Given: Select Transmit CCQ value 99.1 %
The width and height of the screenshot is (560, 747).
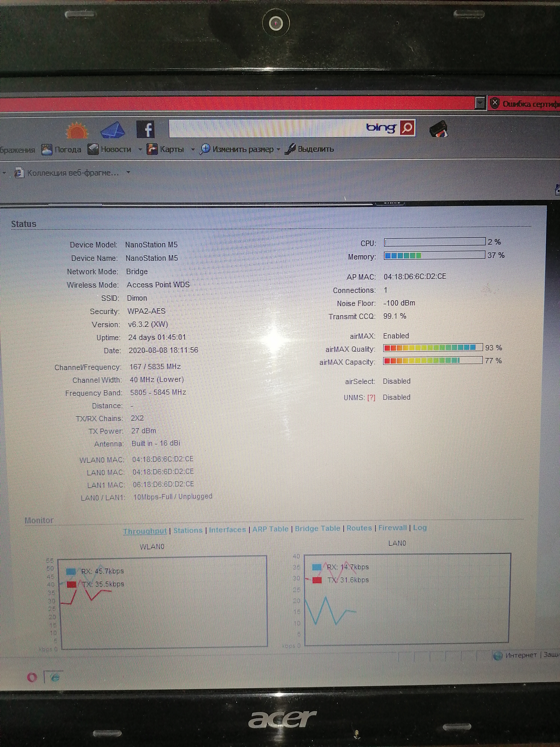Looking at the screenshot, I should point(395,316).
